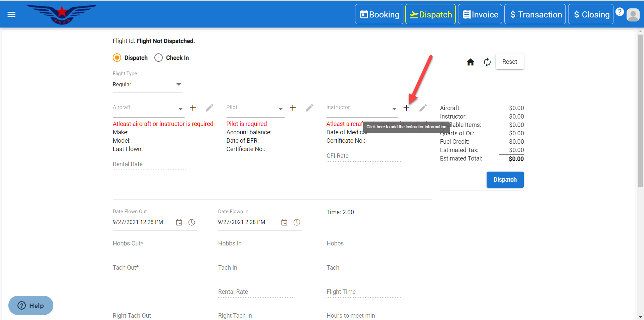Click the Hobbs Out input field
Screen dimensions: 644x320
[150, 244]
